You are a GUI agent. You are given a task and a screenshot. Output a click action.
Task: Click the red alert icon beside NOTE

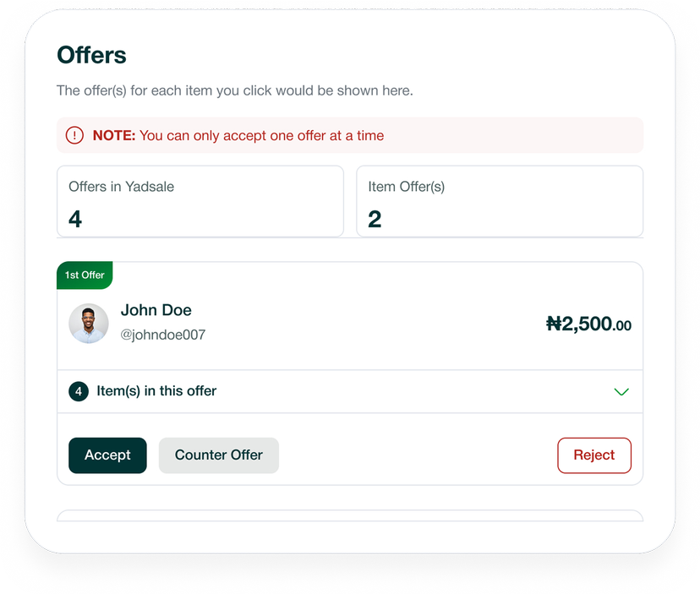(74, 135)
